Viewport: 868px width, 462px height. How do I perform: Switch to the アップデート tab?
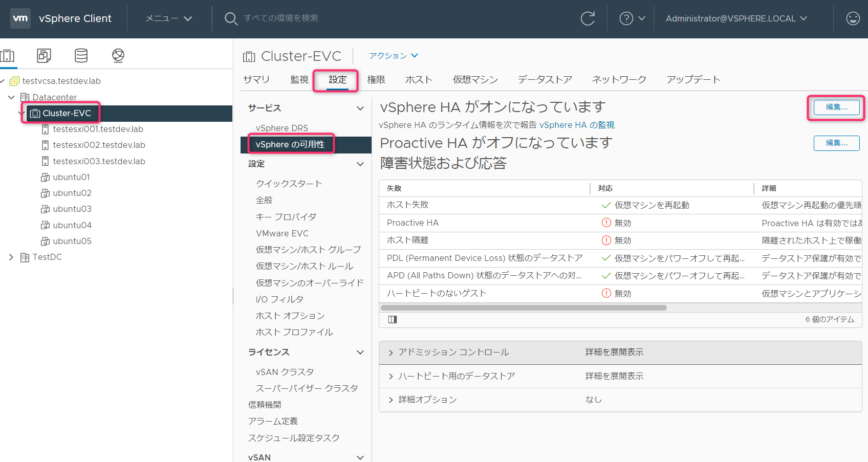[x=693, y=79]
